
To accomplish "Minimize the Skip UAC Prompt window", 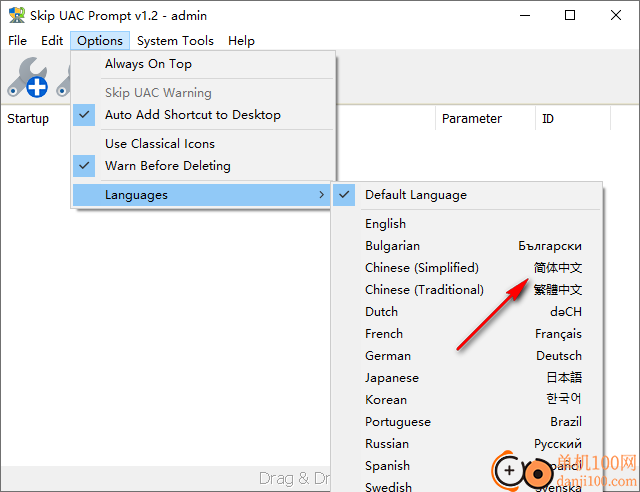I will point(525,16).
